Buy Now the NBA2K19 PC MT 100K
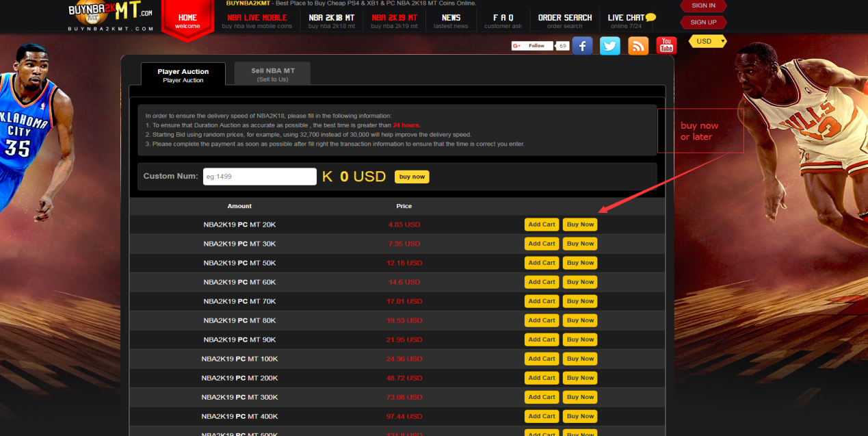 pos(580,359)
